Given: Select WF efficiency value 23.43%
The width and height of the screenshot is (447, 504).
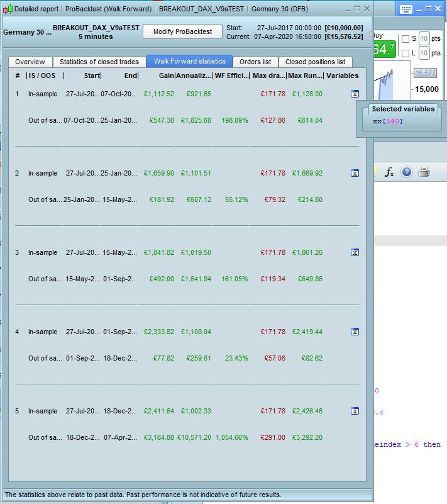Looking at the screenshot, I should [236, 358].
